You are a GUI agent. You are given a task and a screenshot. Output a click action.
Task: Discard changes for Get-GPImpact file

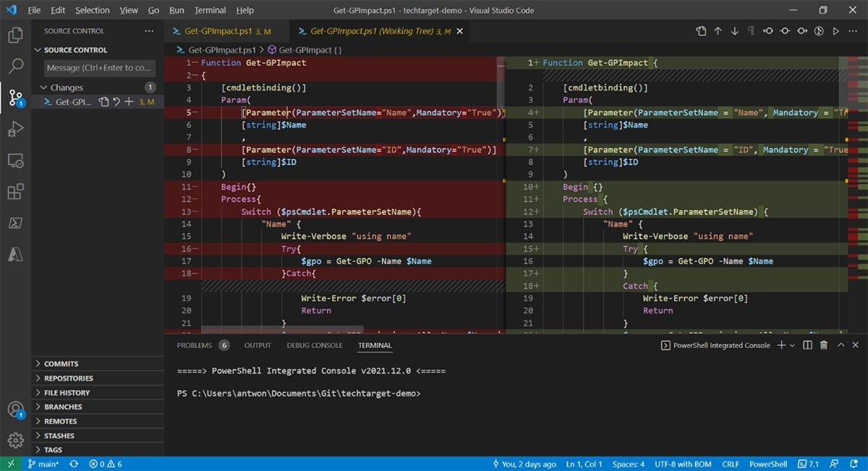tap(116, 102)
